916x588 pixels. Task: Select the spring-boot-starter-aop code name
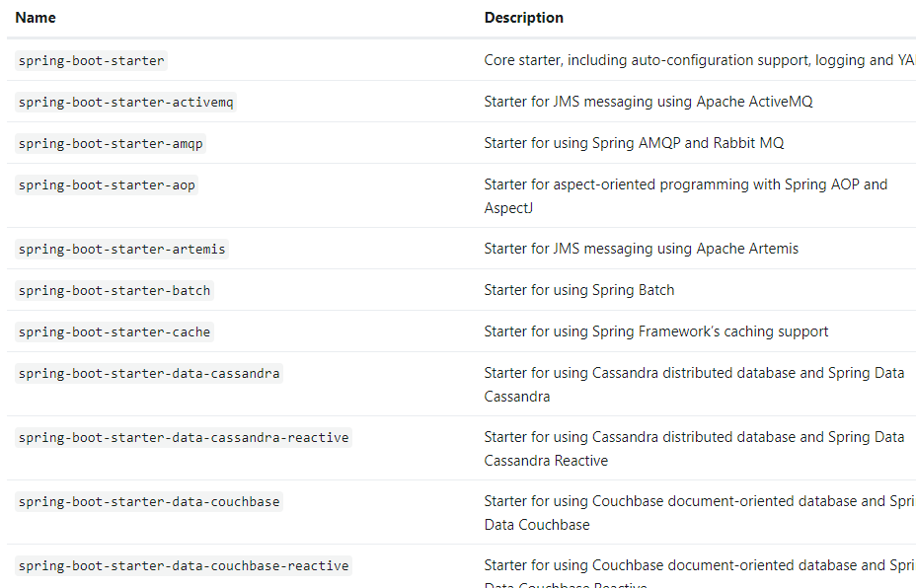pyautogui.click(x=107, y=184)
